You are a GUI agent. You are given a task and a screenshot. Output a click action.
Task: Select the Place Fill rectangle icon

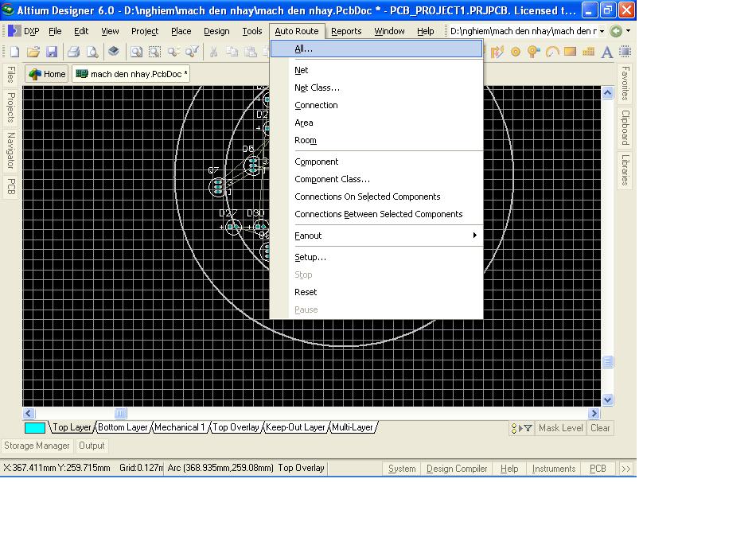click(570, 52)
